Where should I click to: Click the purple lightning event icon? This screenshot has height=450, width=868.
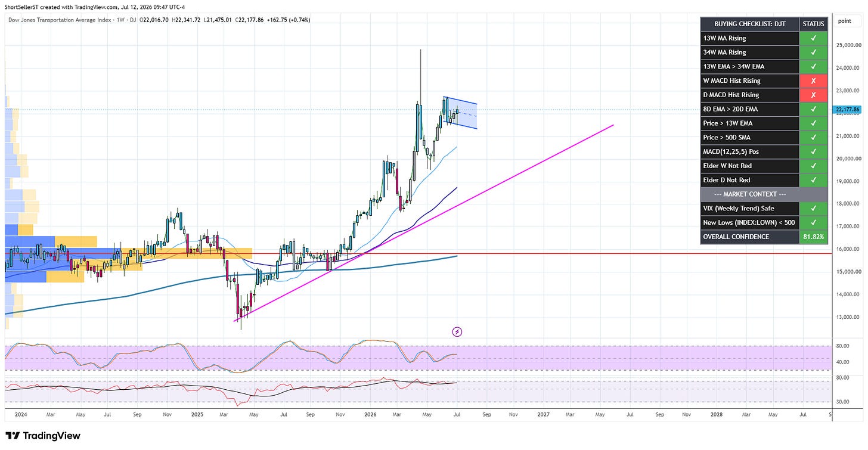pyautogui.click(x=458, y=331)
